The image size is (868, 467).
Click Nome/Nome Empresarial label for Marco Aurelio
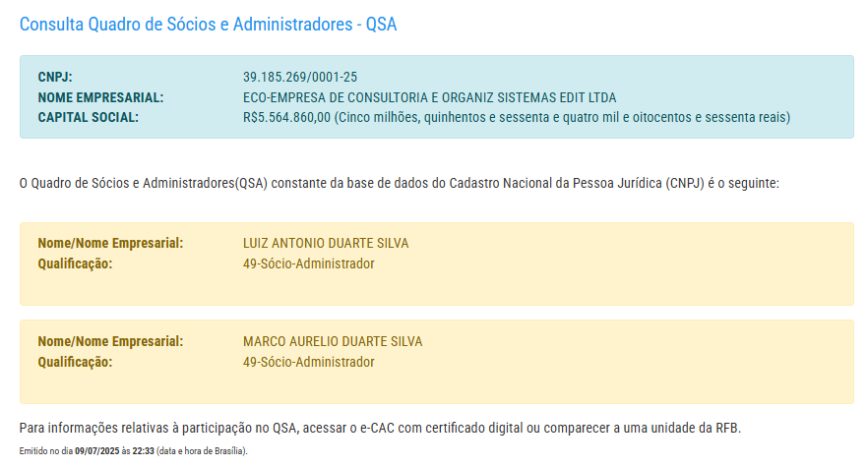tap(110, 341)
